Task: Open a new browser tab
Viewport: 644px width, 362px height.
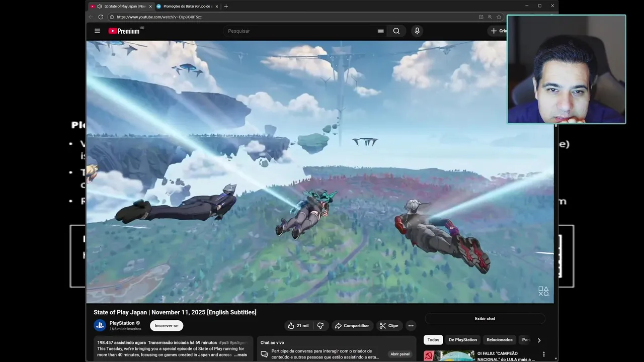Action: 226,6
